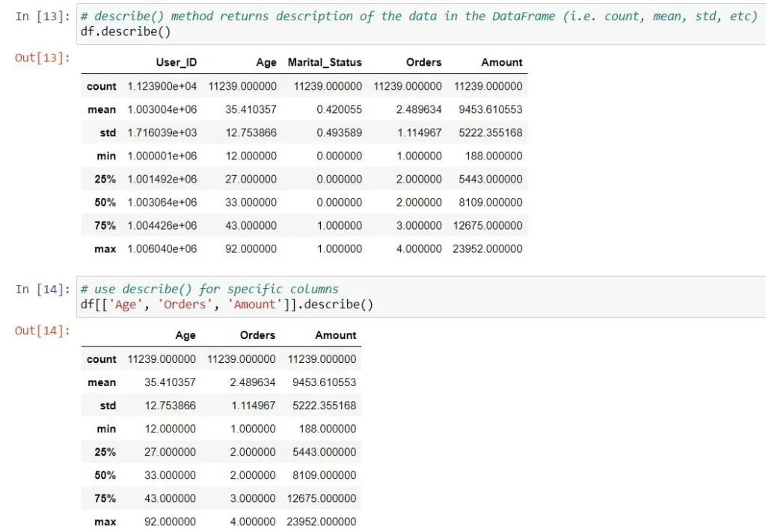This screenshot has height=532, width=766.
Task: Click the mean User_ID value 1.003004e+06
Action: [162, 109]
